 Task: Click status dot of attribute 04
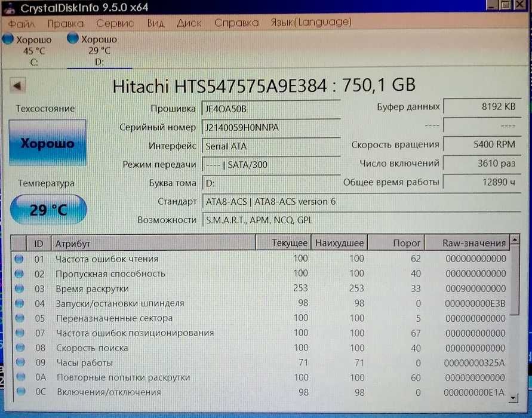click(20, 303)
